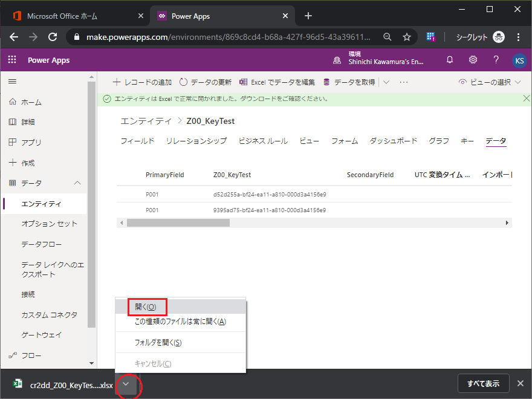Switch to the グラフ tab
The width and height of the screenshot is (532, 399).
pyautogui.click(x=439, y=141)
